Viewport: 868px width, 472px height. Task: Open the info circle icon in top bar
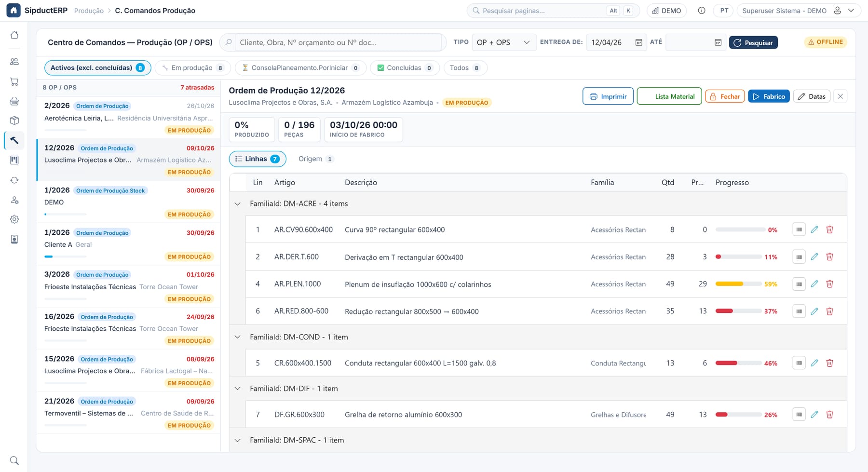(x=702, y=11)
